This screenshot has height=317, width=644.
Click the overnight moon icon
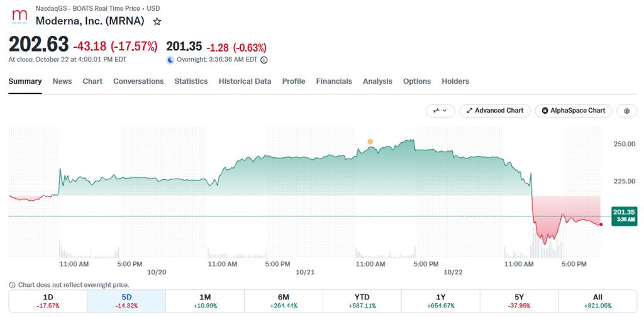tap(170, 60)
